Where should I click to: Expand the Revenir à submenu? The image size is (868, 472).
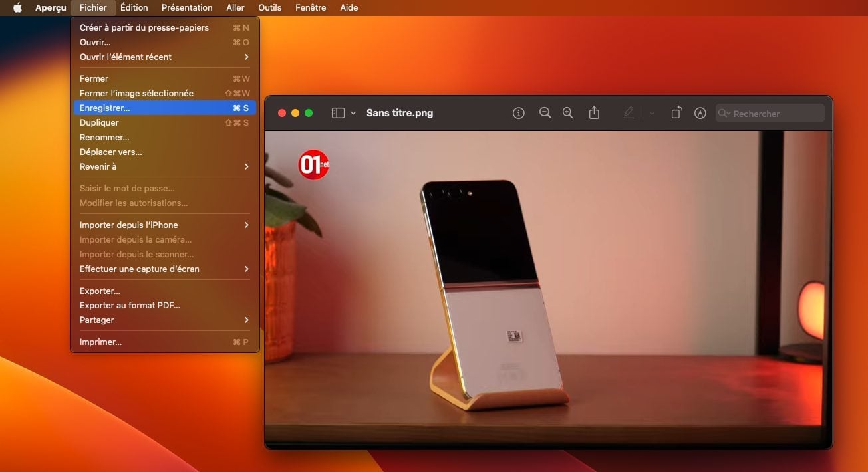(x=165, y=166)
